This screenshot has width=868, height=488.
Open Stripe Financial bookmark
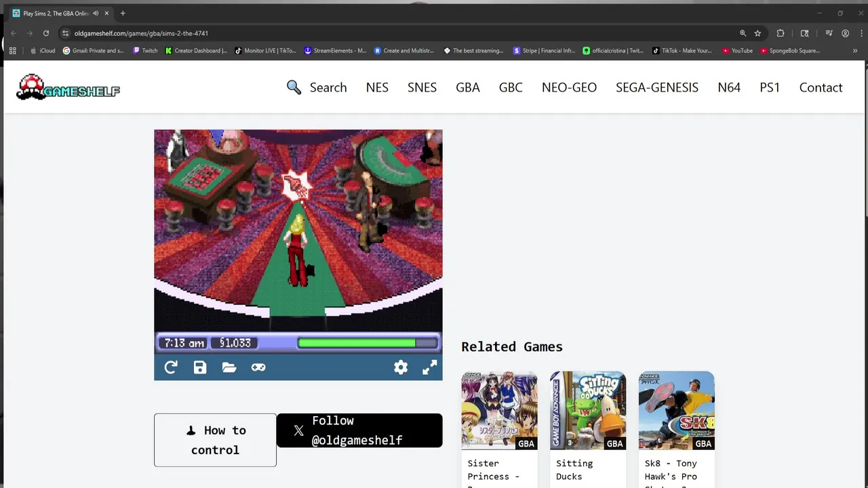tap(545, 51)
